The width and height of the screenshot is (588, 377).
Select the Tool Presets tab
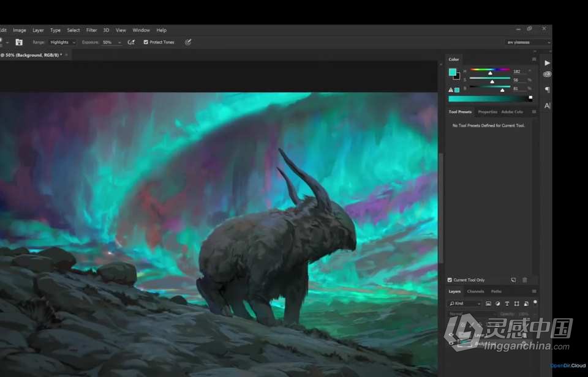click(x=460, y=111)
